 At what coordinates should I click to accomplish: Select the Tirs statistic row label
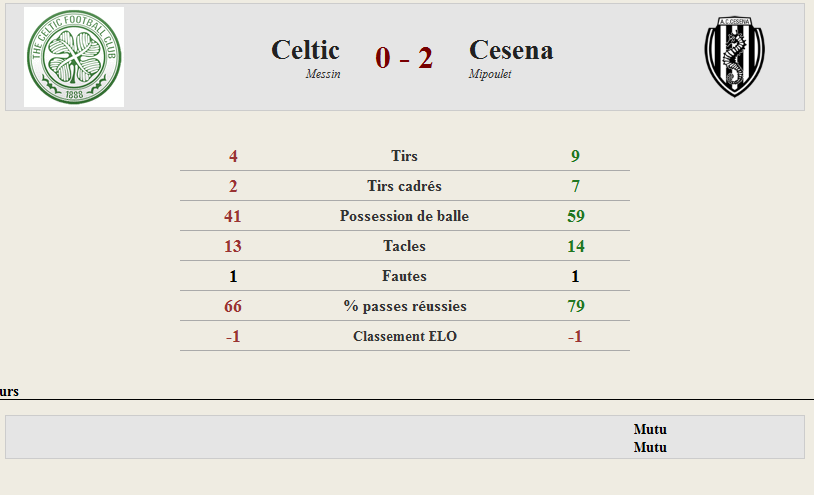click(404, 156)
